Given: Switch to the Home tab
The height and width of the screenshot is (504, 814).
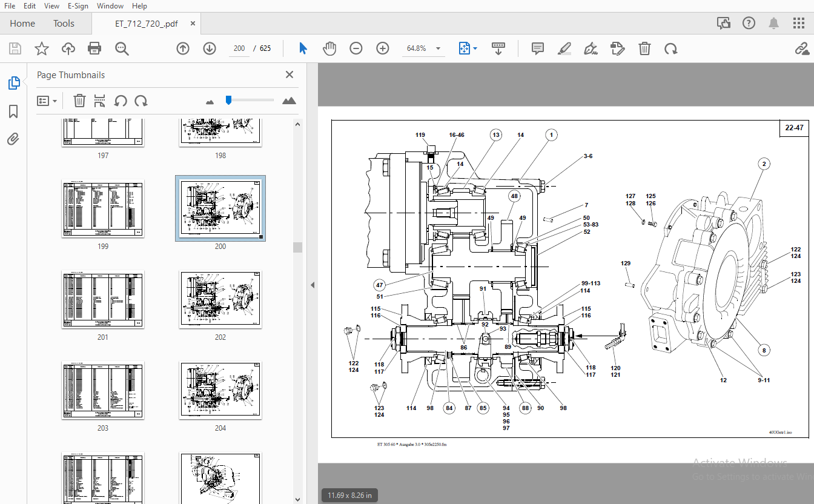Looking at the screenshot, I should (22, 24).
